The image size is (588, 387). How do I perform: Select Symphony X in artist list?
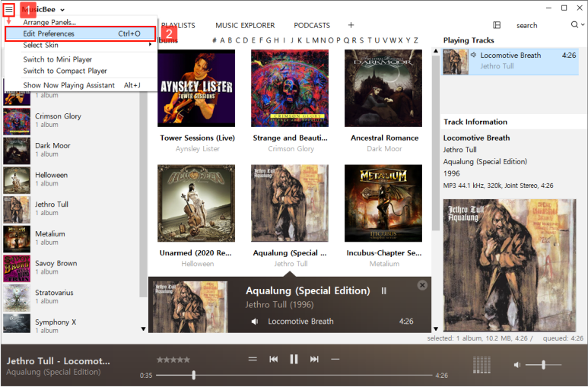point(72,324)
